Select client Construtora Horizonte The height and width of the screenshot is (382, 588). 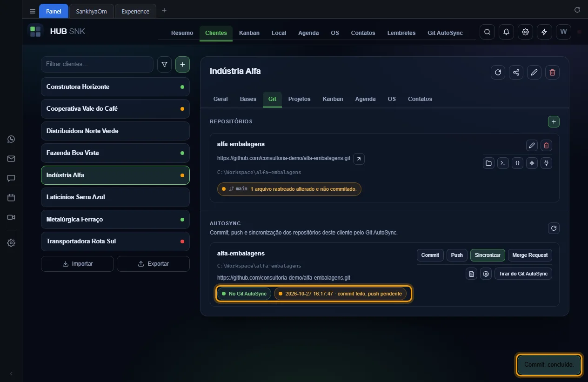pyautogui.click(x=115, y=87)
